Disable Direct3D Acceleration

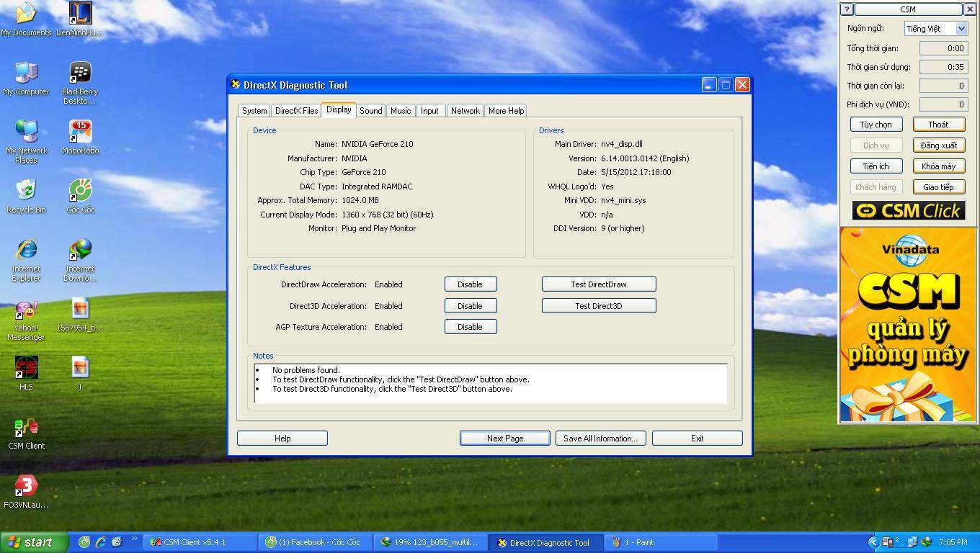pyautogui.click(x=470, y=306)
